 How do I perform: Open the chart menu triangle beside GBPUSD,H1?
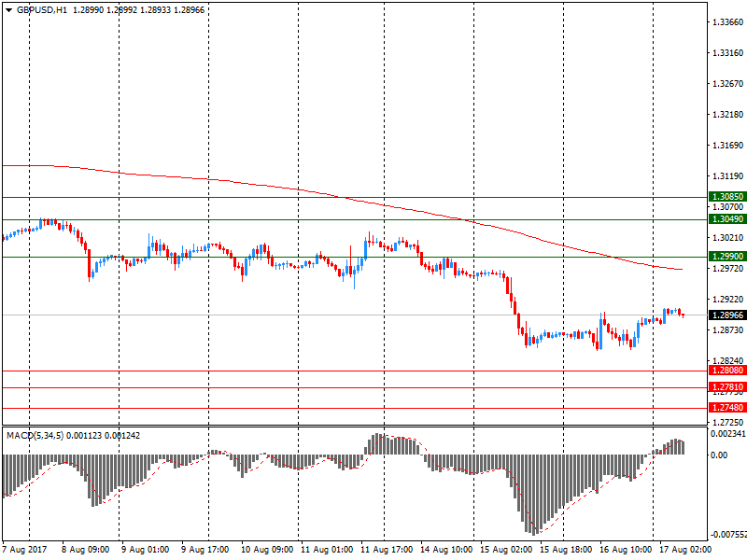click(x=8, y=10)
